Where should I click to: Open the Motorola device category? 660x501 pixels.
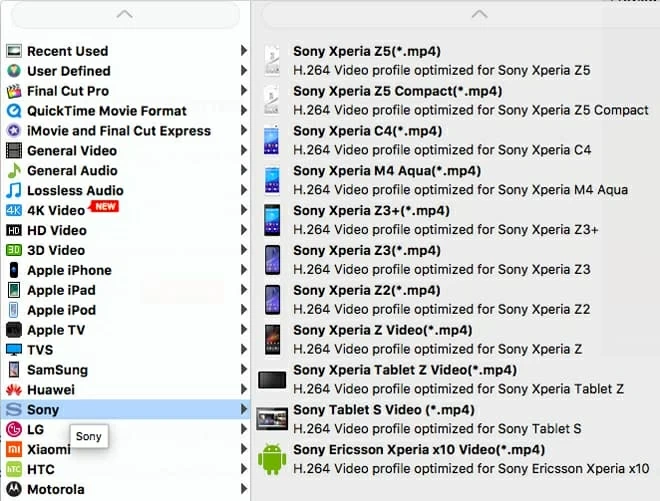click(x=56, y=489)
